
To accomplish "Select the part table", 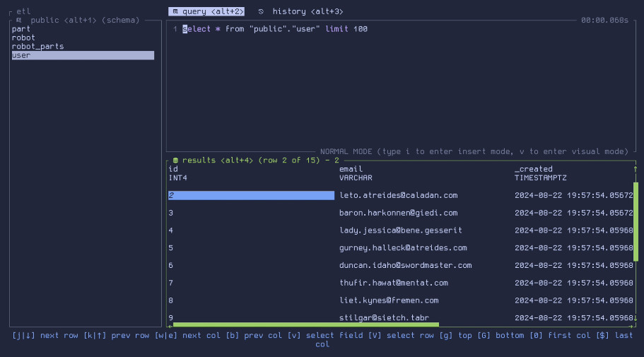I will [x=83, y=29].
